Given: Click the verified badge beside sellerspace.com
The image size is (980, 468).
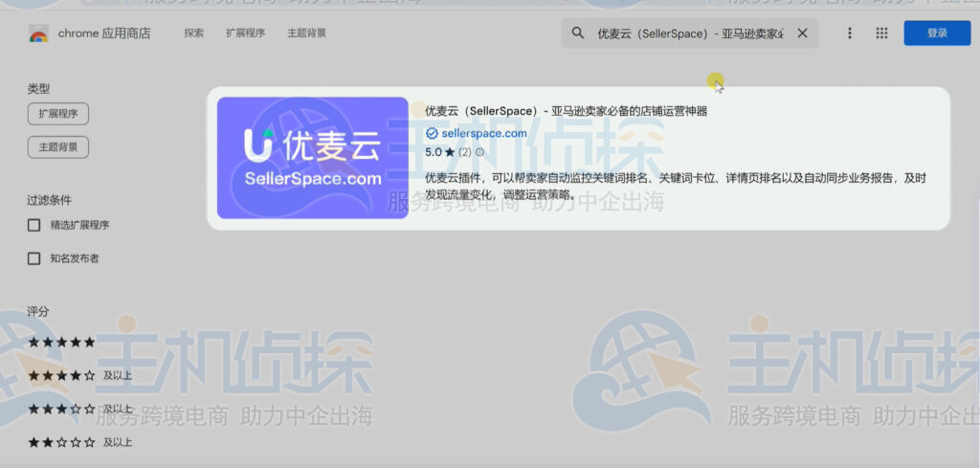Looking at the screenshot, I should click(432, 133).
